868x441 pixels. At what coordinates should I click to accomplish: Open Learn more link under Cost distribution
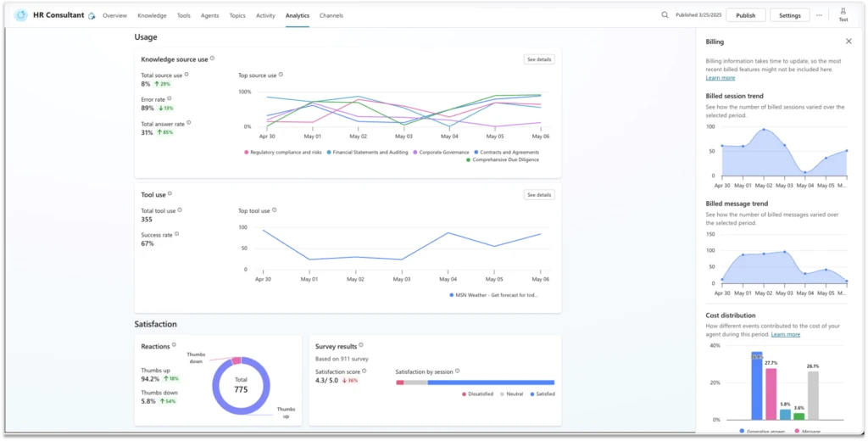click(785, 334)
